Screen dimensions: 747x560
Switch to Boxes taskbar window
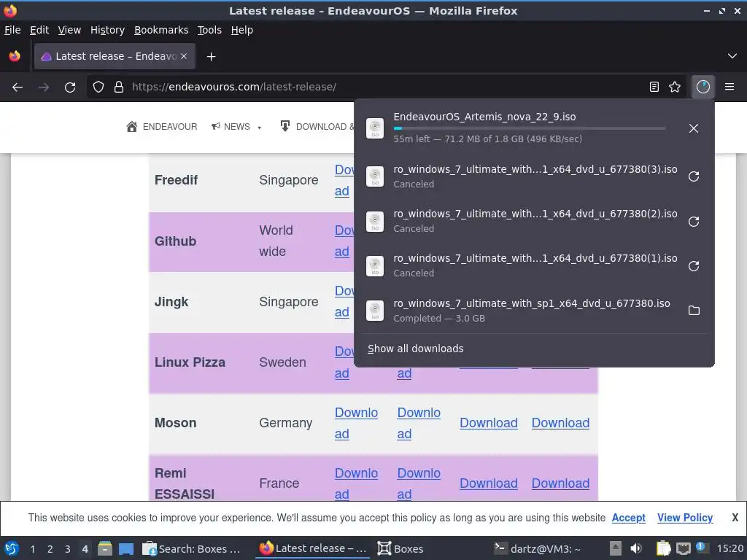tap(400, 548)
